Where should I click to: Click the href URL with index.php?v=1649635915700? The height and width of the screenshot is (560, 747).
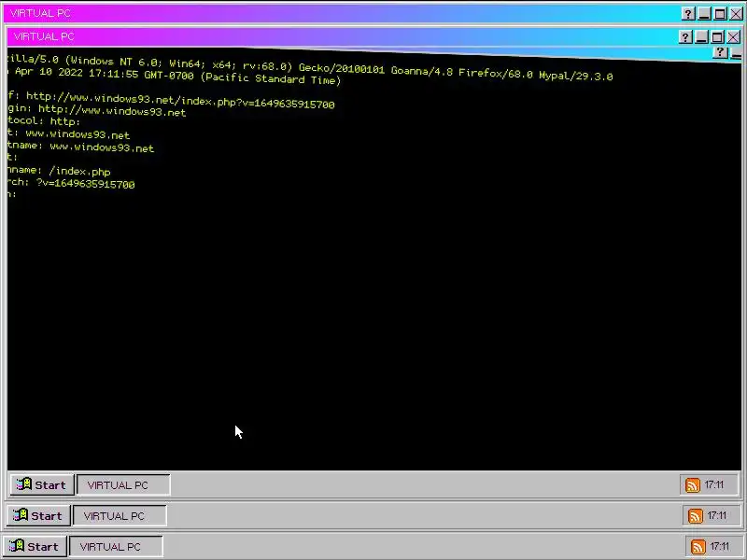pyautogui.click(x=171, y=100)
